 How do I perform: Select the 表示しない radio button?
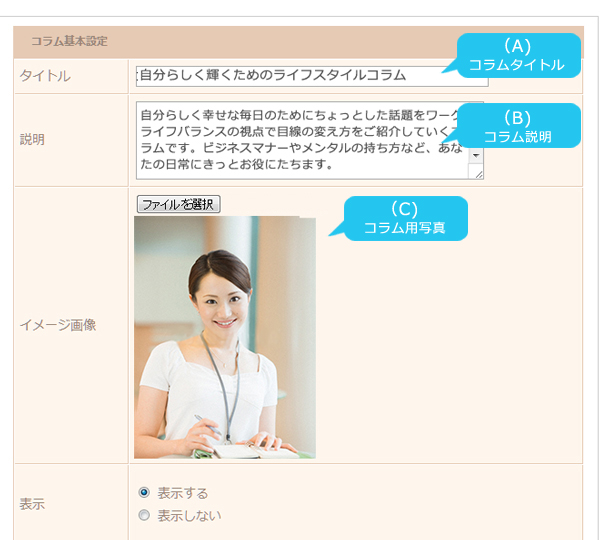tap(144, 515)
